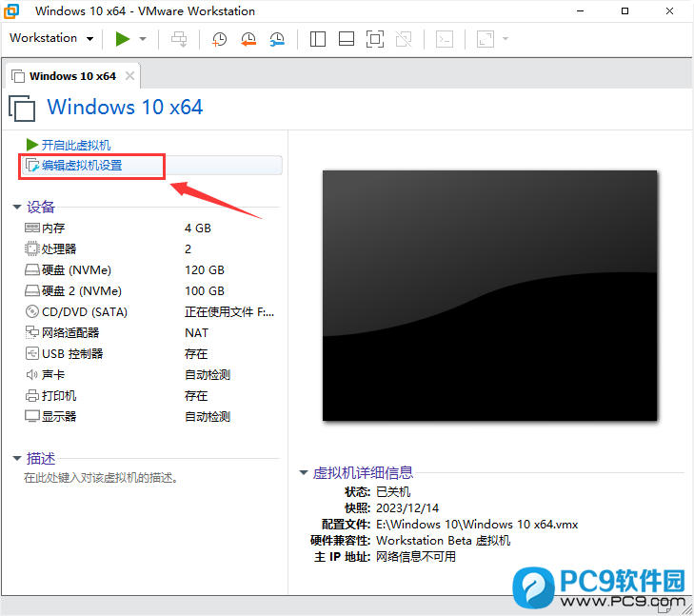This screenshot has width=694, height=616.
Task: Click the network adapter icon
Action: click(x=31, y=332)
